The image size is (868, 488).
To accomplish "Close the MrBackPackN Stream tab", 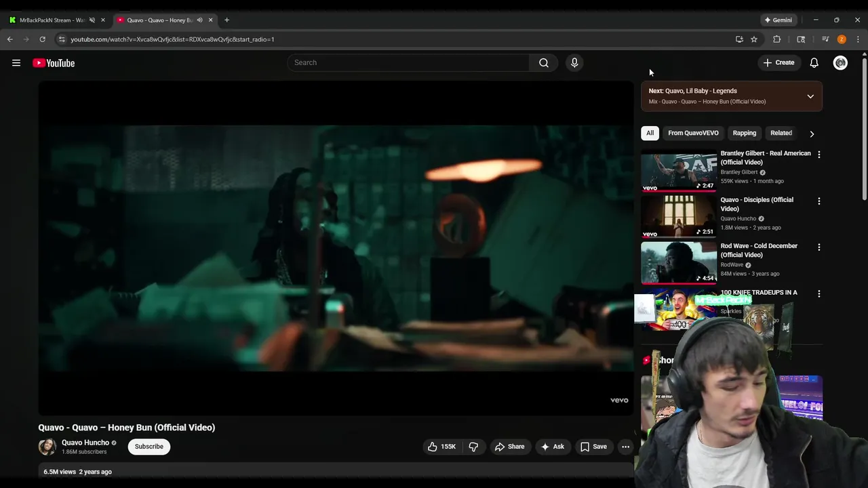I will (x=103, y=20).
